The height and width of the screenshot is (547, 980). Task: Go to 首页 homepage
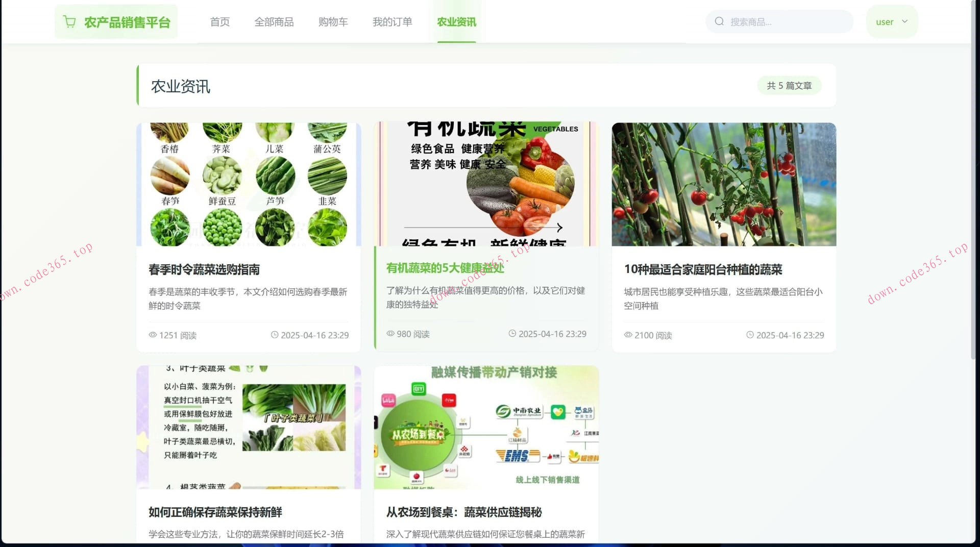219,22
